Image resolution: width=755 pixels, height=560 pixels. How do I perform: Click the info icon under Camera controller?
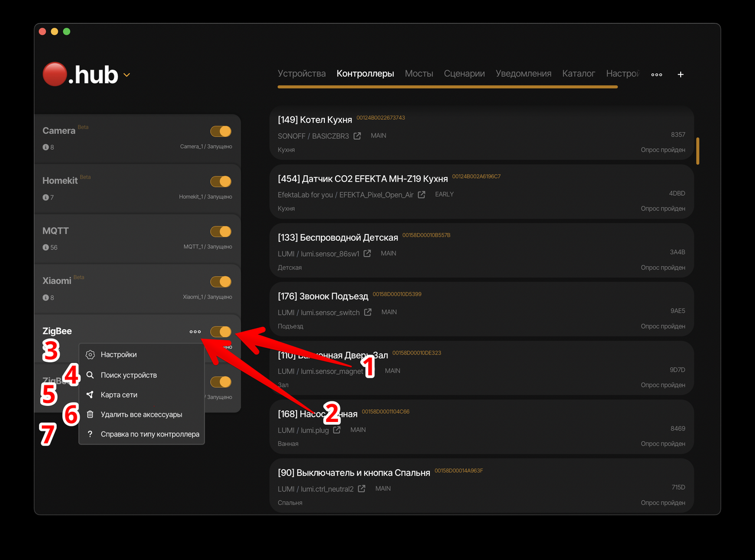click(x=45, y=147)
